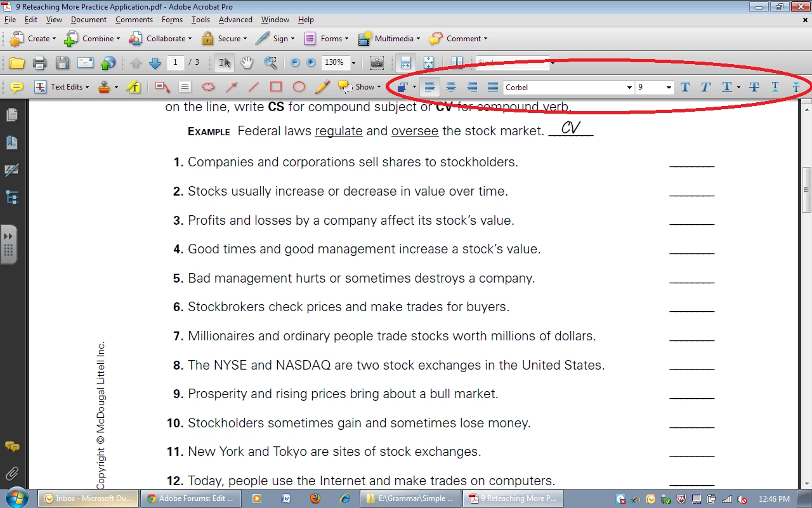This screenshot has width=812, height=508.
Task: Click the two-page reading mode icon
Action: coord(457,63)
